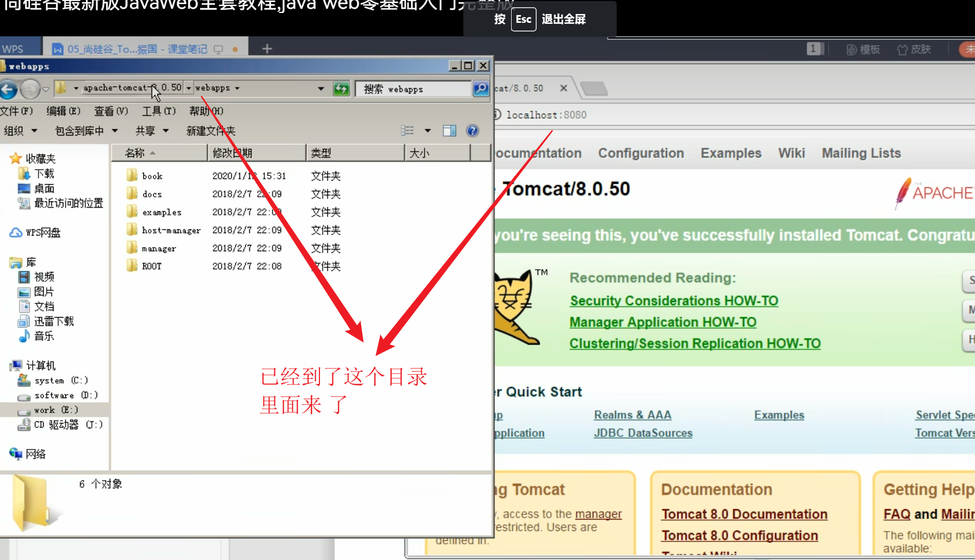Sort by the 大小 column header
Image resolution: width=975 pixels, height=560 pixels.
click(437, 153)
